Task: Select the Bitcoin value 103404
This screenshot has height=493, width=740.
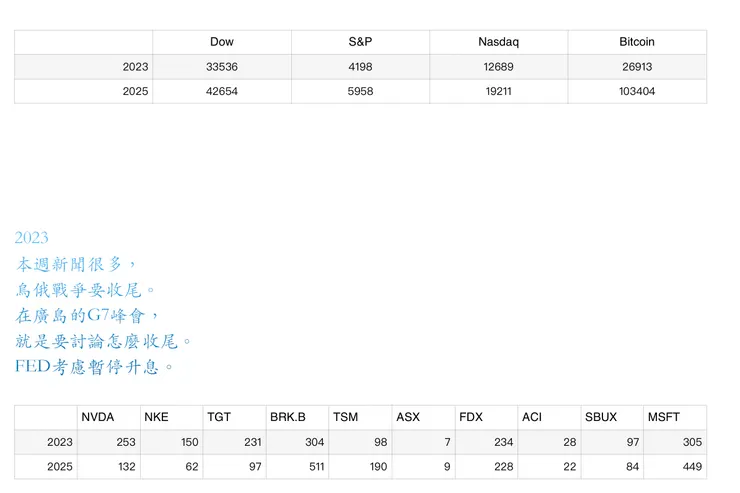Action: 637,91
